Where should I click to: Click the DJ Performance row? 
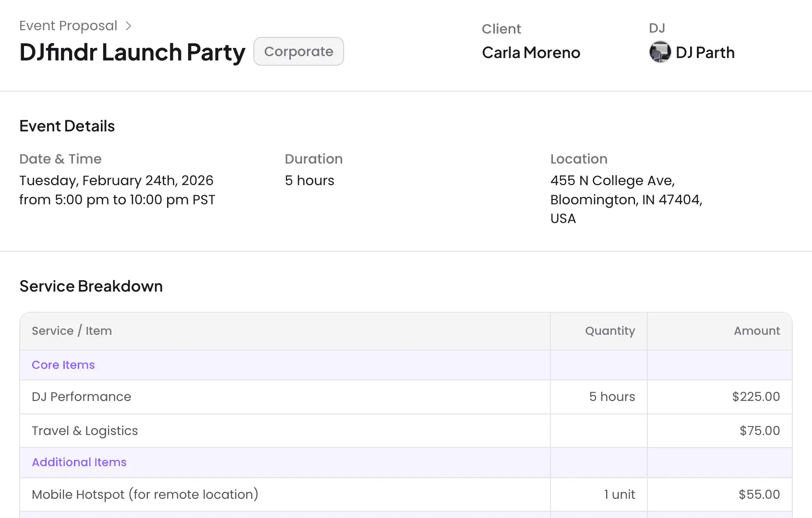[406, 397]
